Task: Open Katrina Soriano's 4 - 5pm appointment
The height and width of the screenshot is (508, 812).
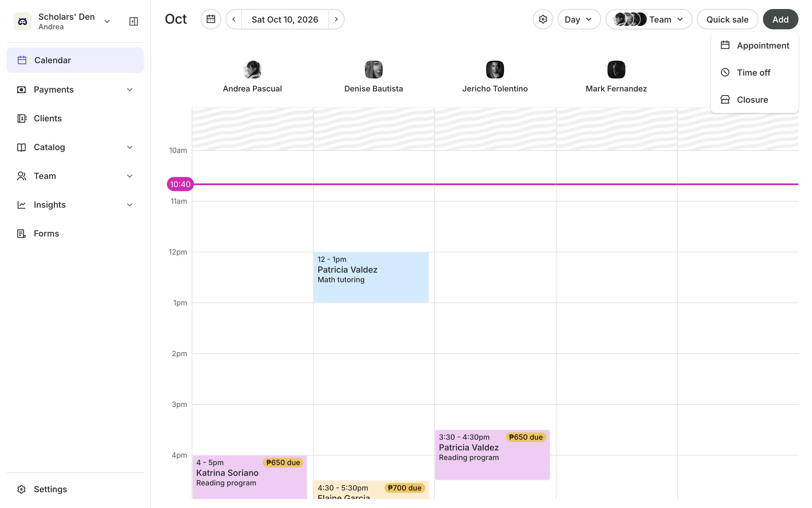Action: tap(250, 477)
